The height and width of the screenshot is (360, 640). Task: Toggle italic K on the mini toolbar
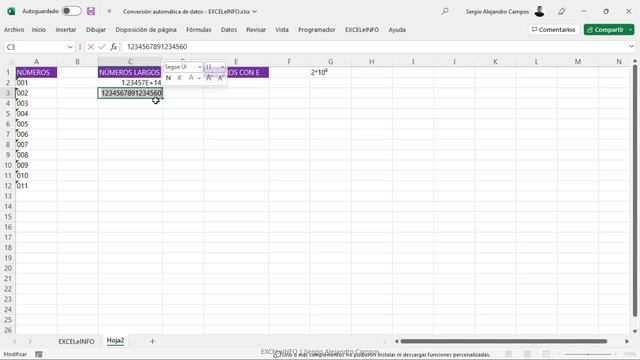click(x=179, y=78)
